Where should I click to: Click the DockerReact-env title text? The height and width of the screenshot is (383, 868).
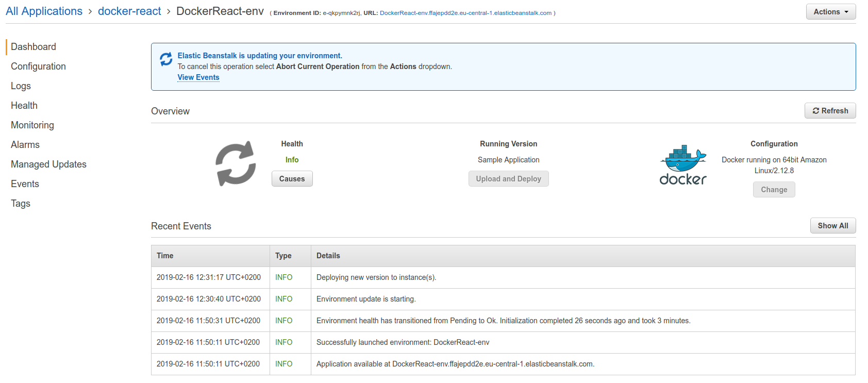pos(220,11)
